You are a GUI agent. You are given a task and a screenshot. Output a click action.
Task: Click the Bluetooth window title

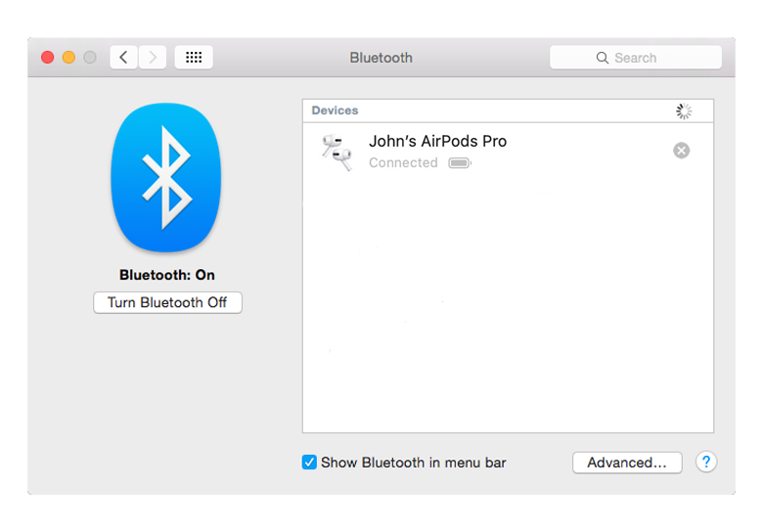tap(381, 58)
